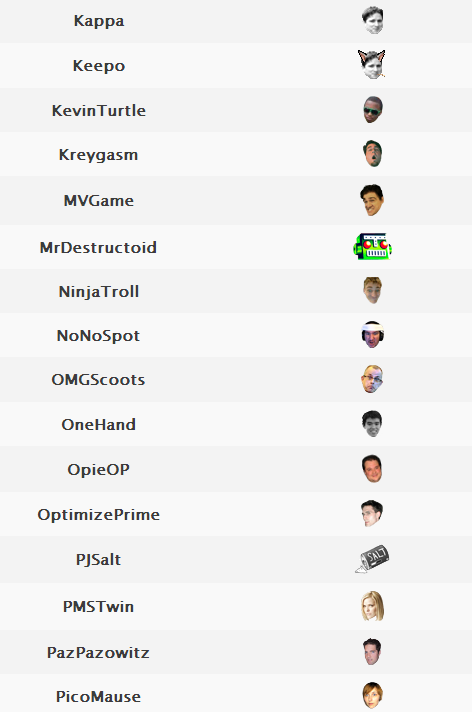
Task: Pick the NoNoSpot headphones emote
Action: (x=373, y=335)
